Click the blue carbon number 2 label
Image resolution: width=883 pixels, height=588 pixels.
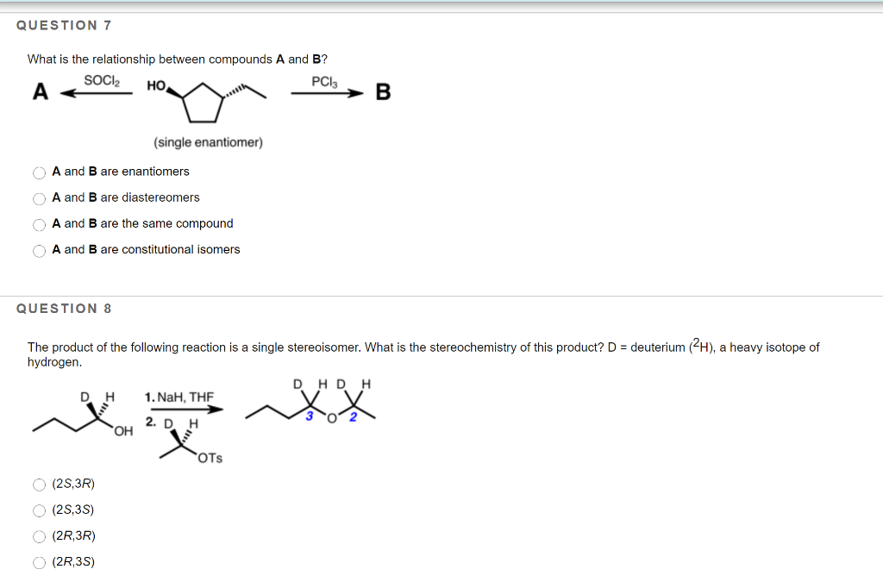point(353,416)
